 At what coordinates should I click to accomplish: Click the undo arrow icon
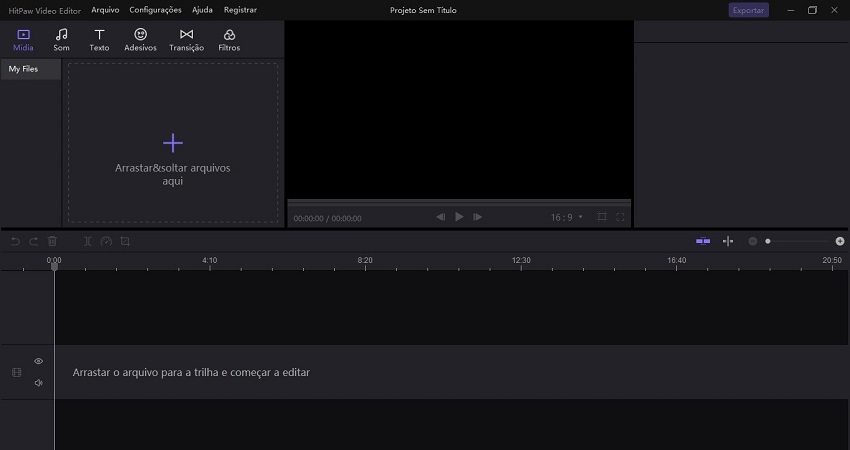tap(15, 241)
